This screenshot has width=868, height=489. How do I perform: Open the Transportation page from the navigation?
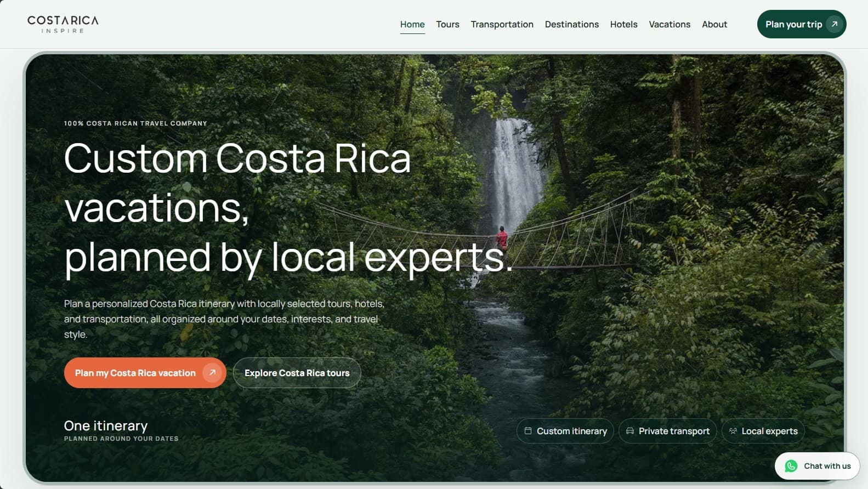[502, 24]
